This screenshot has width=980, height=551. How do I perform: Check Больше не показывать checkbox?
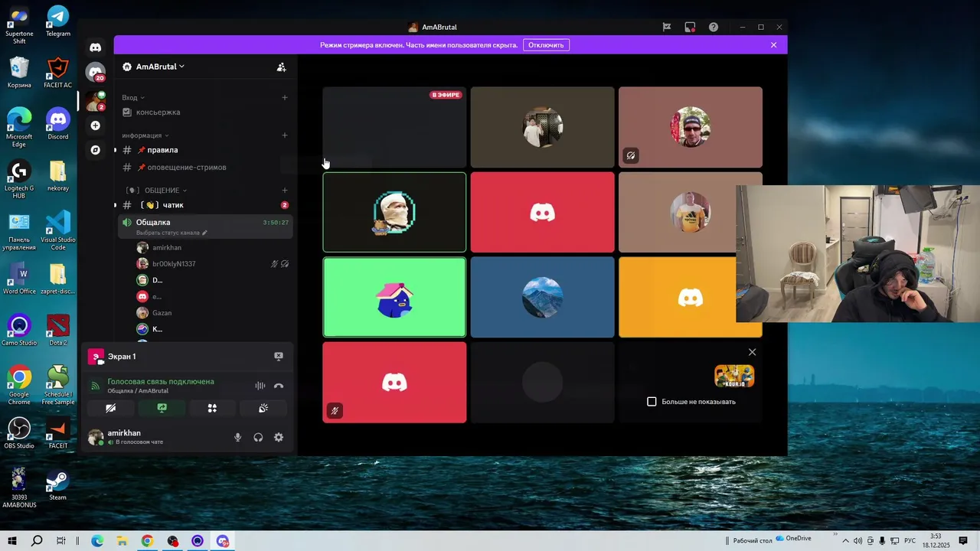pyautogui.click(x=652, y=402)
